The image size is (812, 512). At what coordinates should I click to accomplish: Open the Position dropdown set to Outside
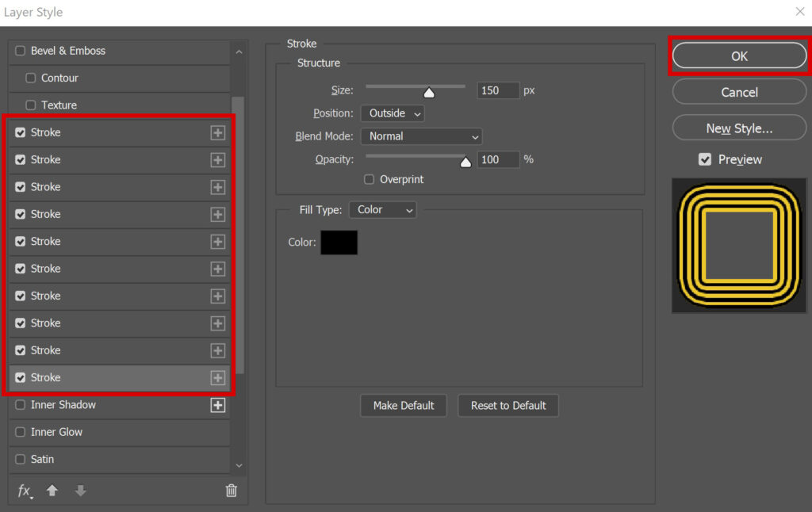pyautogui.click(x=393, y=113)
